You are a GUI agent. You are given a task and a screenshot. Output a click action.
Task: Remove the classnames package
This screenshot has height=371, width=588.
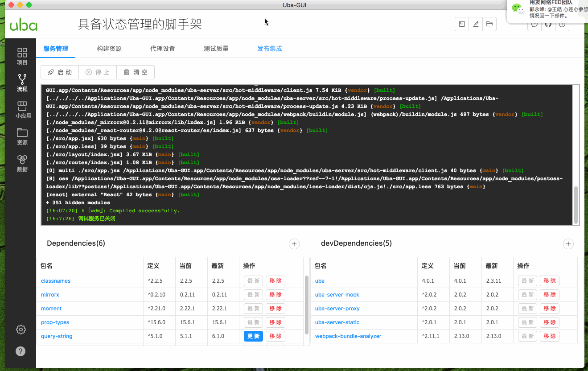[275, 281]
